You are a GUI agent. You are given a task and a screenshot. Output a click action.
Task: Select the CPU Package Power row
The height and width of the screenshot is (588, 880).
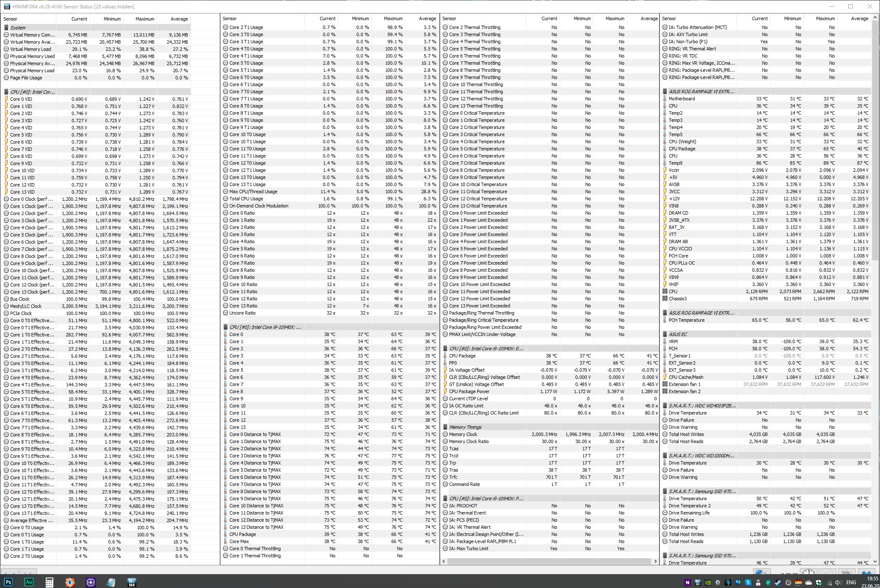pos(469,391)
